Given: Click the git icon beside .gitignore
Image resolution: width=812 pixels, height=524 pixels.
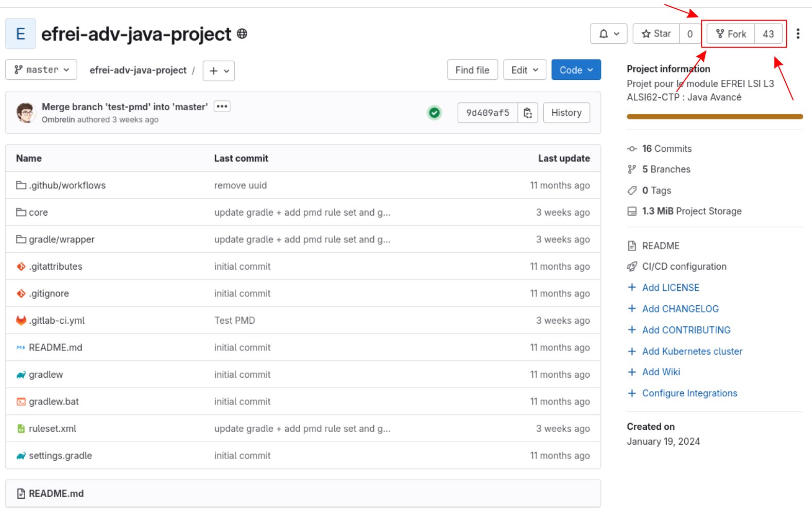Looking at the screenshot, I should click(21, 293).
